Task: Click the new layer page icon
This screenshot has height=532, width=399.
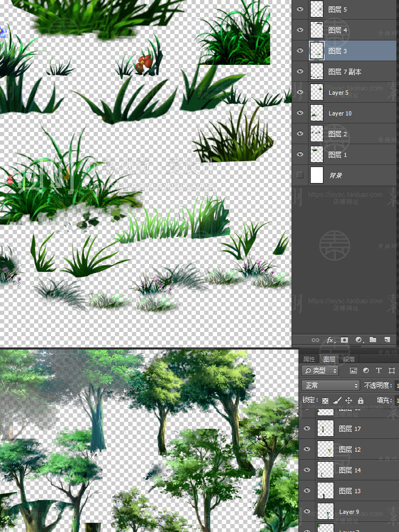Action: click(x=387, y=339)
